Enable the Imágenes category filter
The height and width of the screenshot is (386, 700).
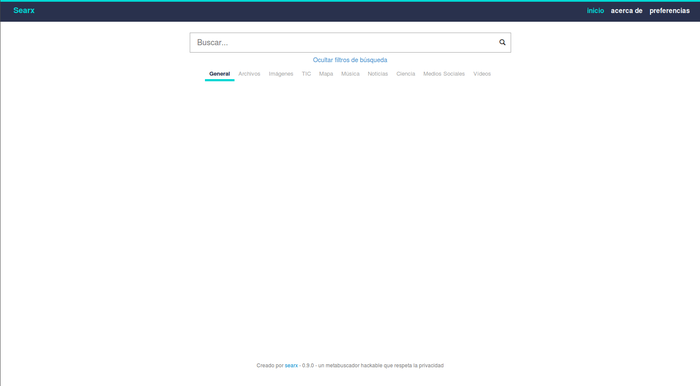click(281, 74)
